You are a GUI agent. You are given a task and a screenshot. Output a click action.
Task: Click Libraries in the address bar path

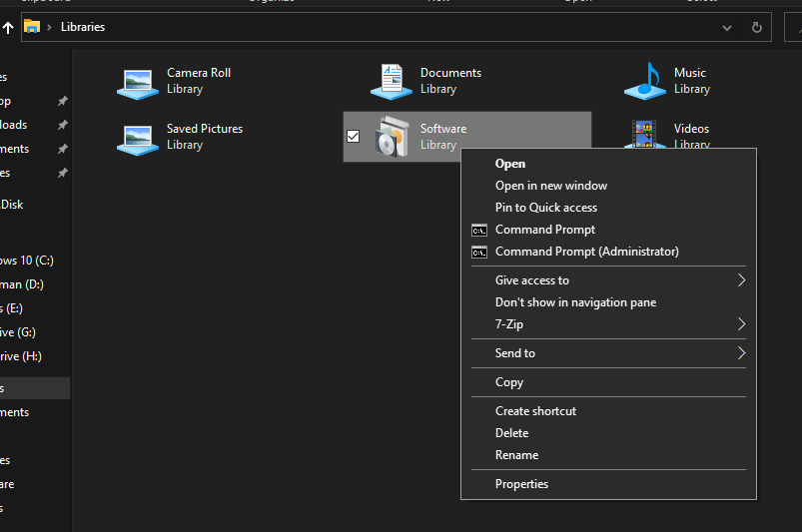click(x=83, y=27)
